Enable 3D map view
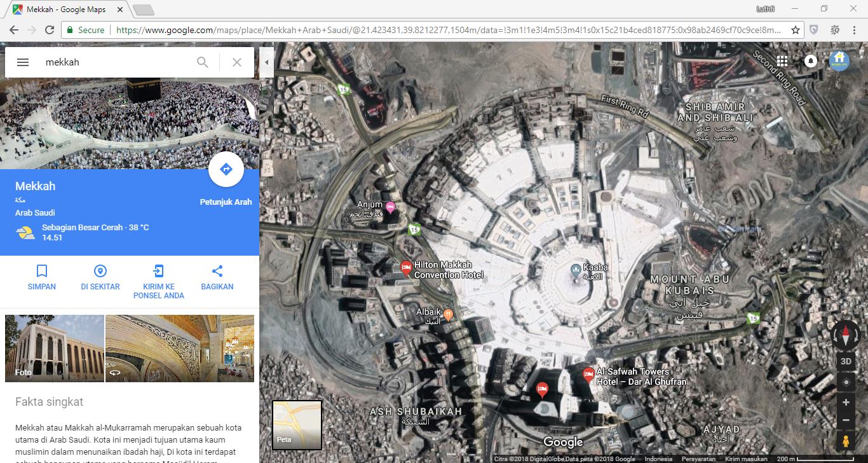 pyautogui.click(x=846, y=361)
